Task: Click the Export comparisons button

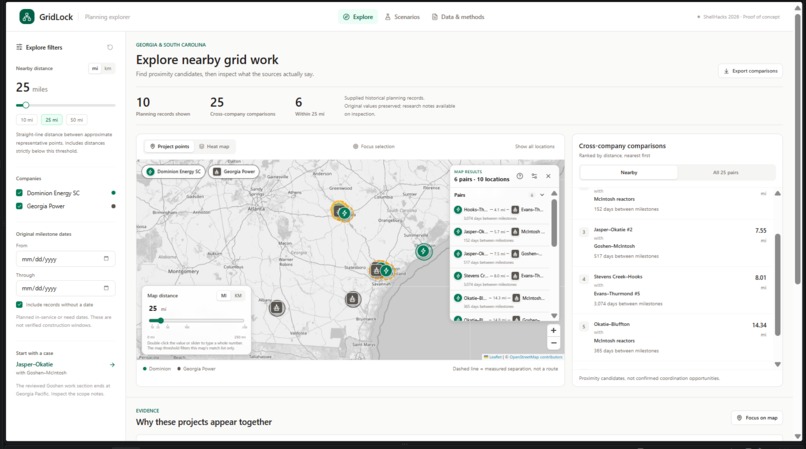Action: pyautogui.click(x=750, y=71)
